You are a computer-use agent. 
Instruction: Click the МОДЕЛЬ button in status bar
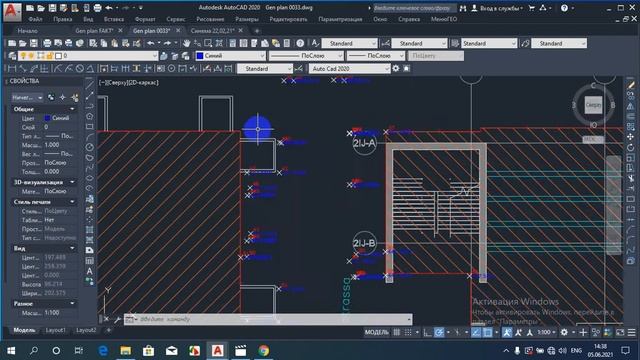coord(376,332)
